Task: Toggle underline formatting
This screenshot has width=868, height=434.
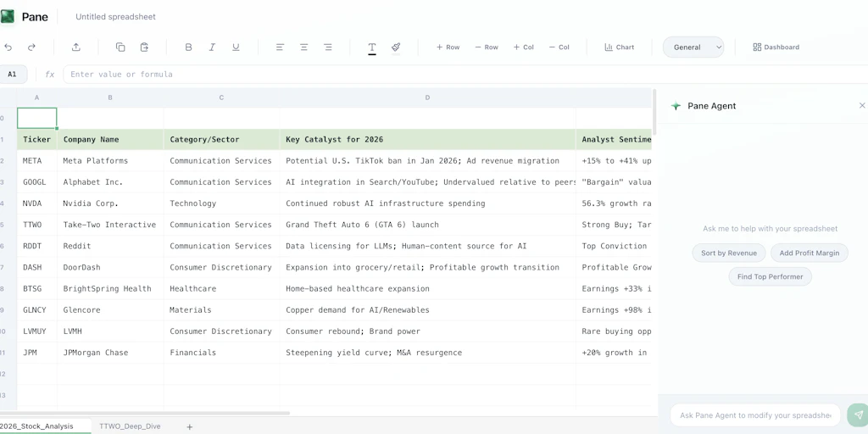Action: (x=236, y=47)
